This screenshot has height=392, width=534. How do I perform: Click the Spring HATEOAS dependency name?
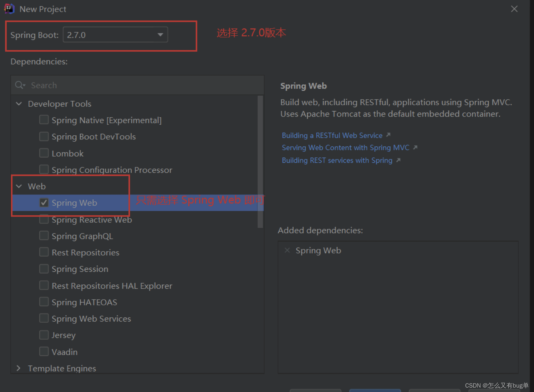tap(84, 302)
